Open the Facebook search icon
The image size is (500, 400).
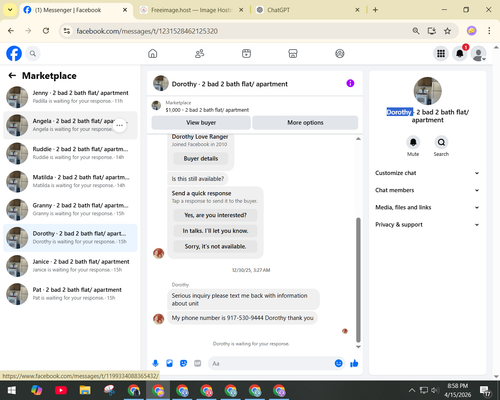click(x=33, y=53)
